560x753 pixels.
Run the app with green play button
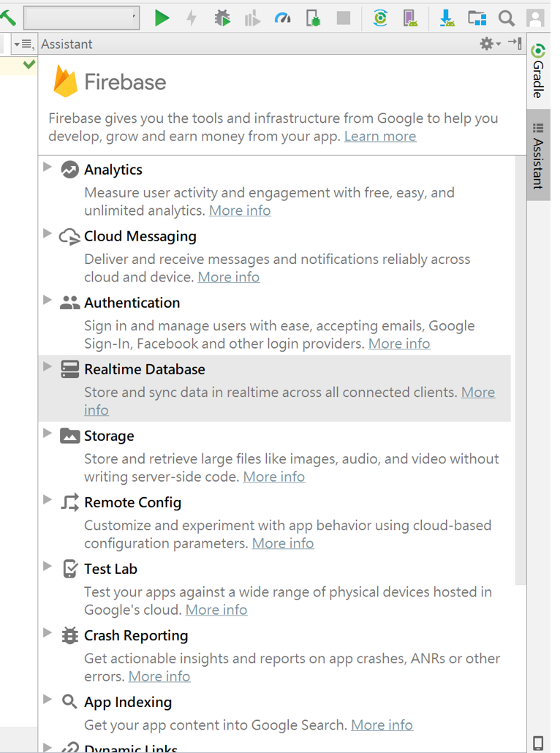(162, 18)
